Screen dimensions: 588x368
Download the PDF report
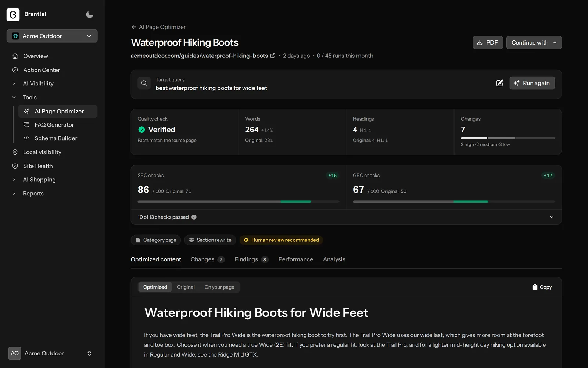tap(488, 43)
